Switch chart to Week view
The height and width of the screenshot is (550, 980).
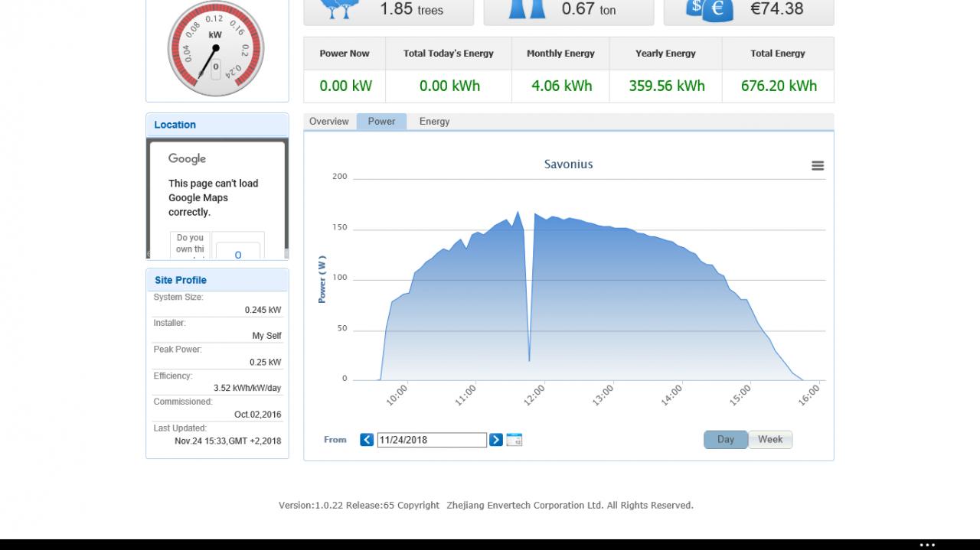770,440
